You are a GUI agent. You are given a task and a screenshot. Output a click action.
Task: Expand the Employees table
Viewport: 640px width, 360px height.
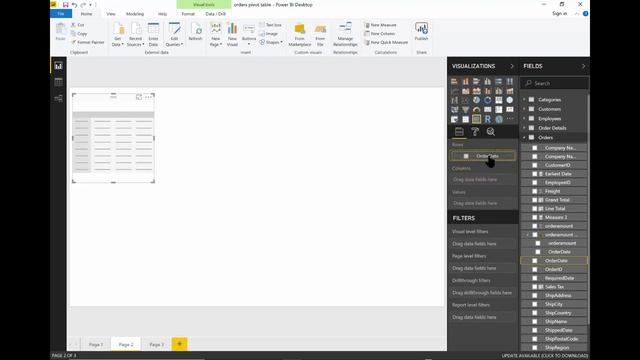click(524, 118)
